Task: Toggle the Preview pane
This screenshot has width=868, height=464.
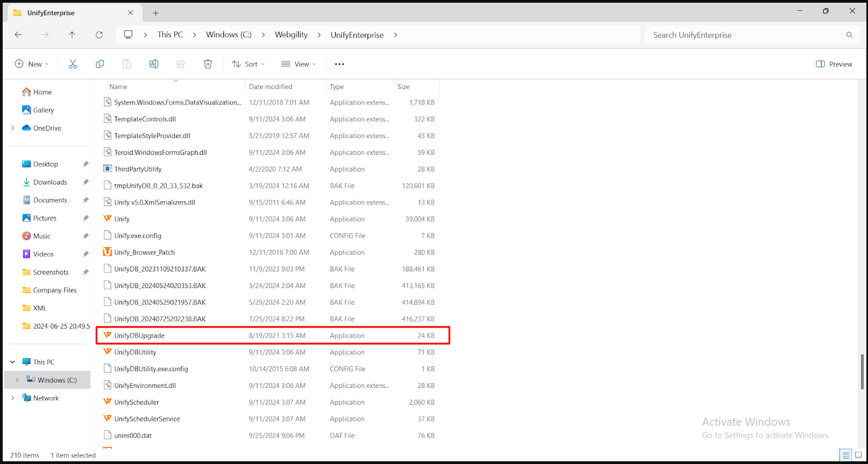Action: 834,64
